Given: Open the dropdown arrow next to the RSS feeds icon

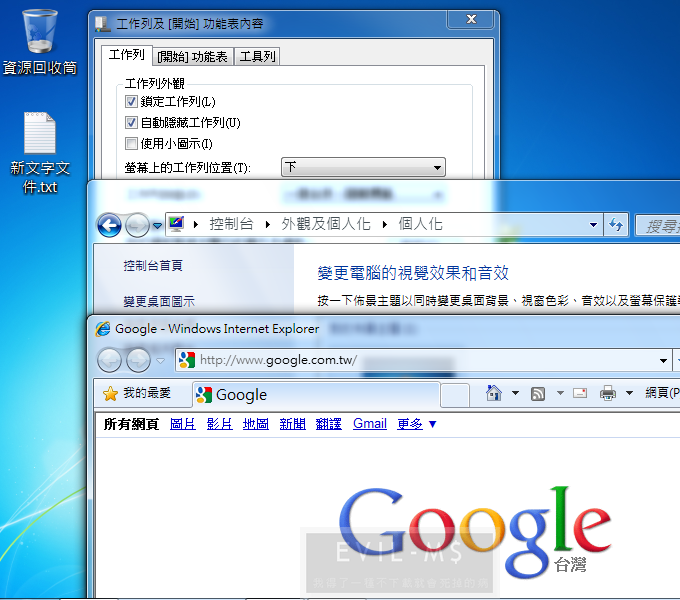Looking at the screenshot, I should coord(560,393).
